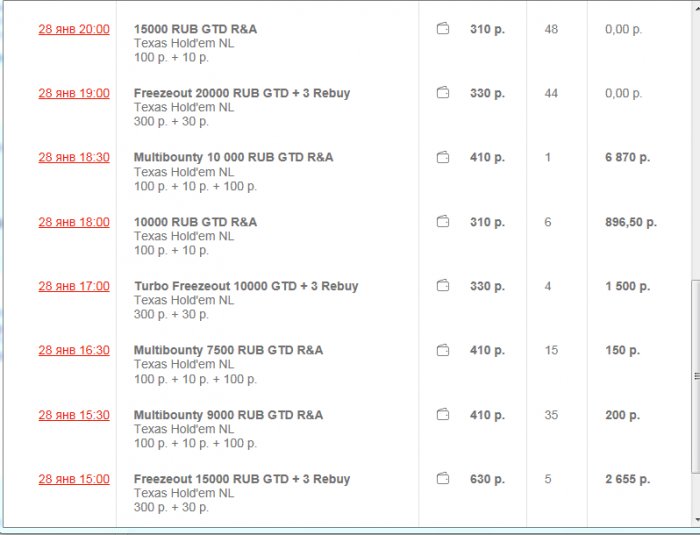Click wallet icon for 15000 RUB GTD R&A
This screenshot has width=700, height=535.
coord(443,29)
